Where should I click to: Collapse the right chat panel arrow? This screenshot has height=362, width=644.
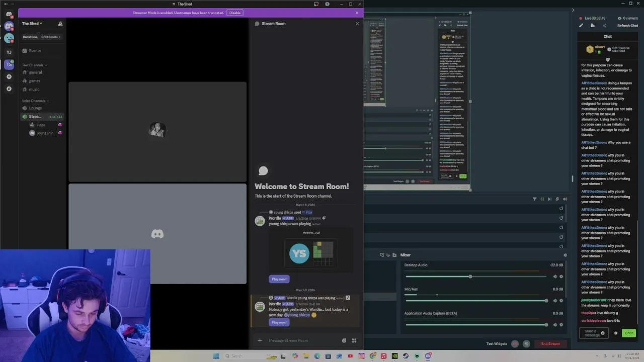point(573,10)
